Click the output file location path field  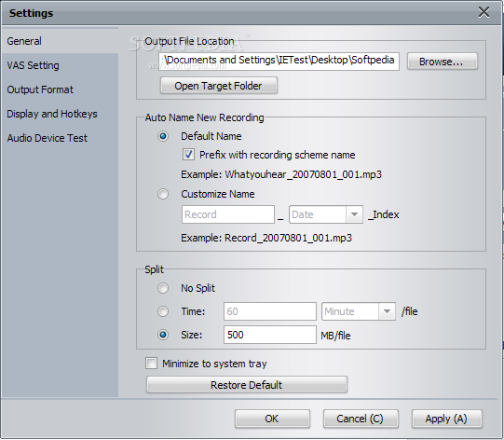(x=279, y=62)
